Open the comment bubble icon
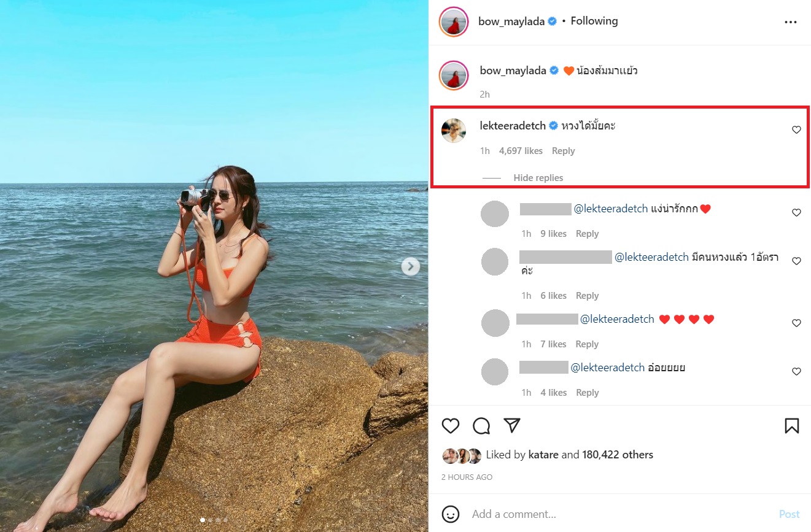This screenshot has height=532, width=811. [481, 426]
